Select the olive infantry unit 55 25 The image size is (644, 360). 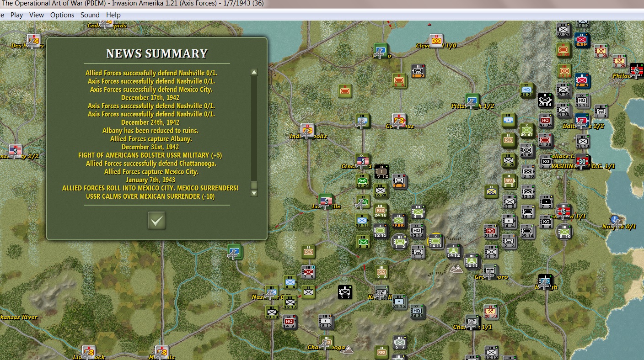(509, 161)
